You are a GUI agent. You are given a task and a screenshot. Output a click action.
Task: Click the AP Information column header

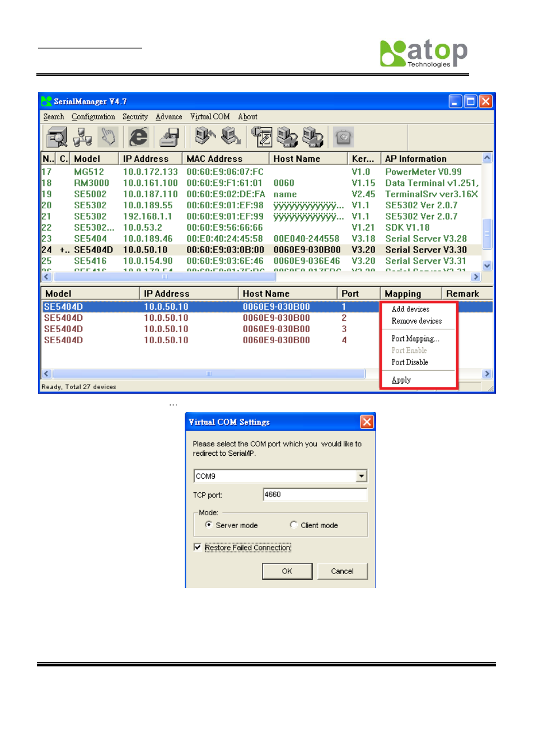click(431, 158)
